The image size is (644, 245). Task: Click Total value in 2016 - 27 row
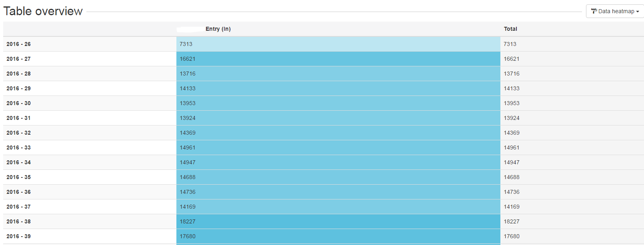(512, 59)
